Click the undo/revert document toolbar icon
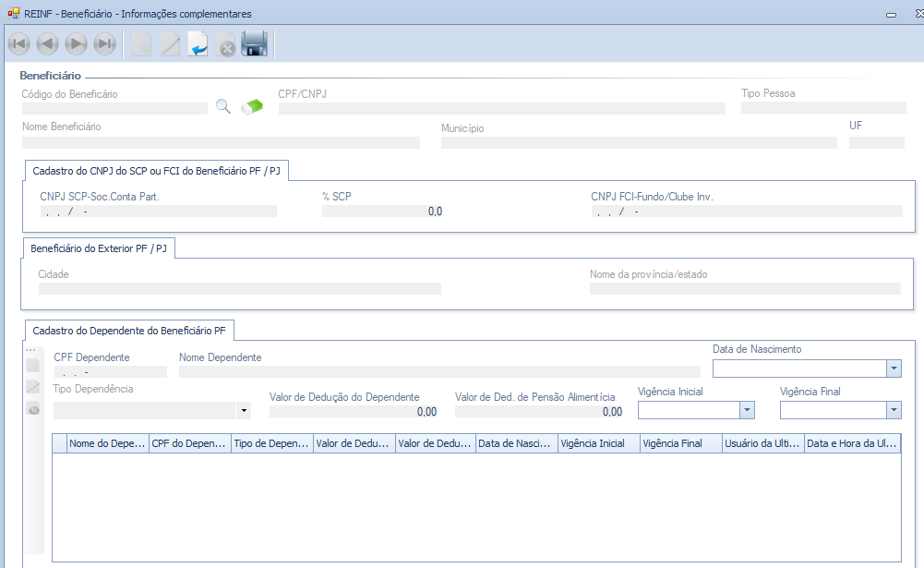Screen dimensions: 924x568 coord(198,44)
